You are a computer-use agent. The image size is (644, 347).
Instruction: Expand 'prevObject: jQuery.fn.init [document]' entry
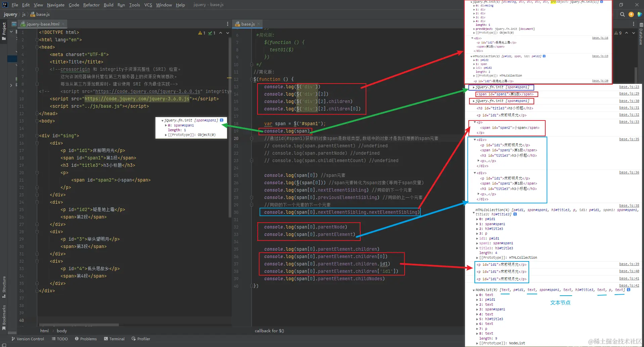474,29
